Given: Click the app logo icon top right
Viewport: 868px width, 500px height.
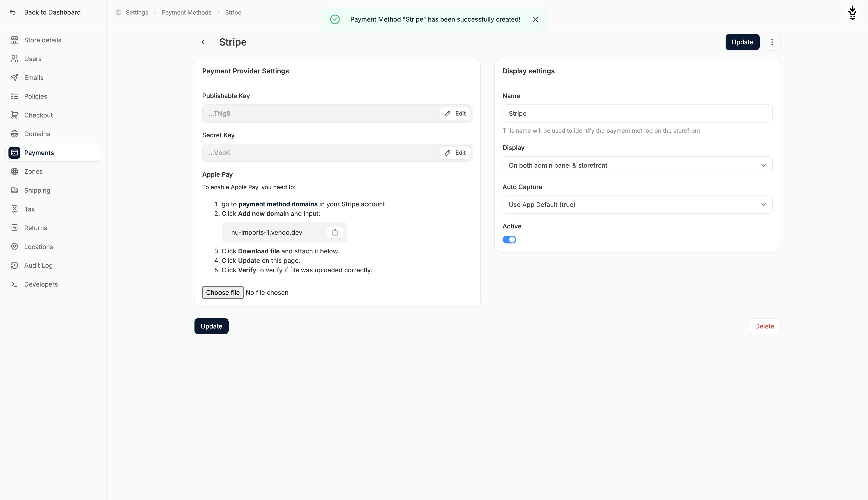Looking at the screenshot, I should (x=852, y=12).
